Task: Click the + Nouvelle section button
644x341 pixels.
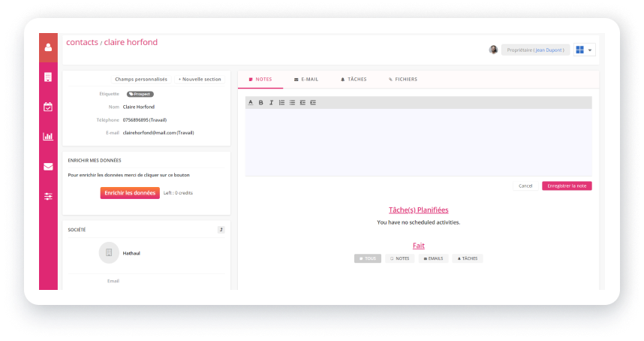Action: point(200,80)
